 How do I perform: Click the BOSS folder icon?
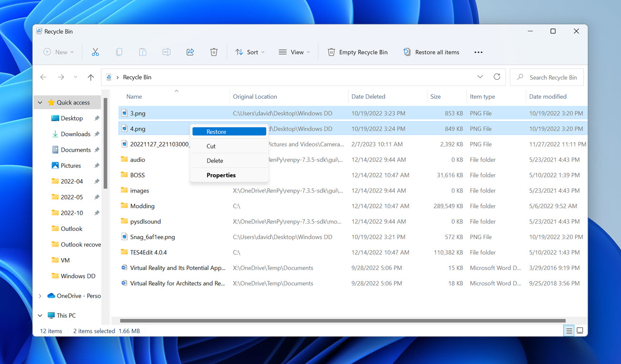(125, 175)
